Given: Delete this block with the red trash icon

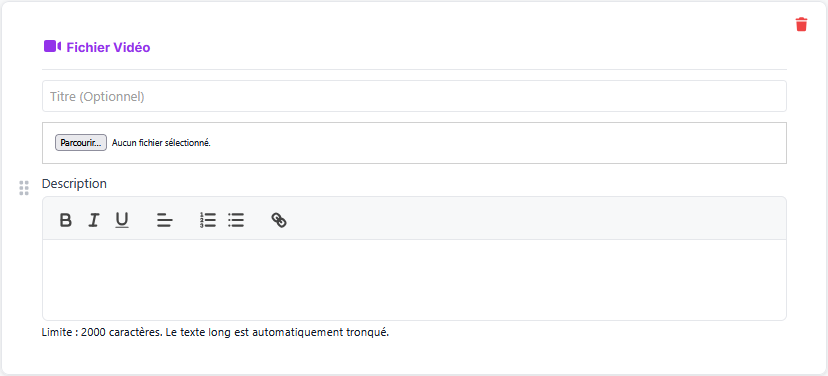Looking at the screenshot, I should click(801, 24).
